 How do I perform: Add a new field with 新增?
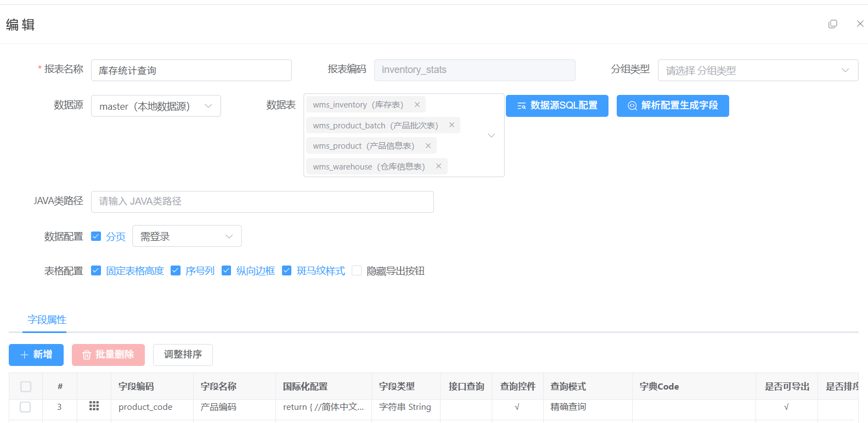pos(36,355)
